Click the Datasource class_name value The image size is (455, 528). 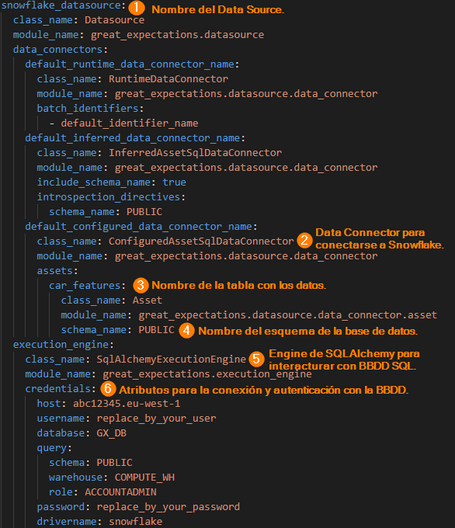click(115, 20)
